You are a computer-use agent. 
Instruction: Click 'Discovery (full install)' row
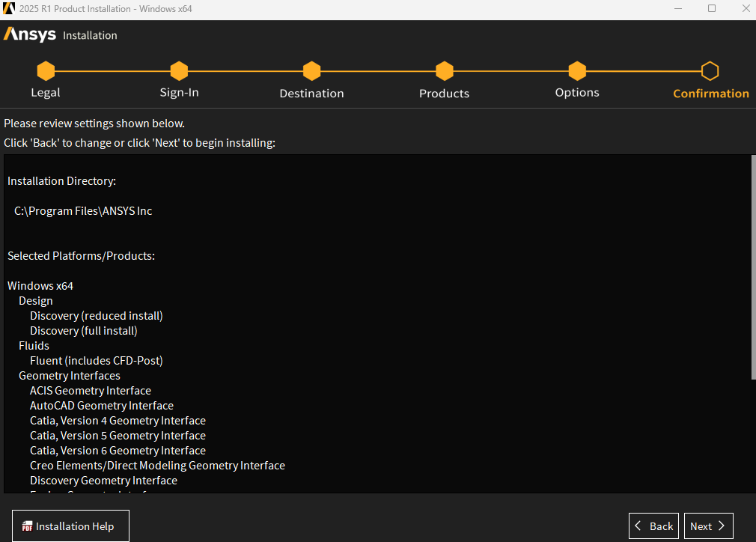[84, 331]
